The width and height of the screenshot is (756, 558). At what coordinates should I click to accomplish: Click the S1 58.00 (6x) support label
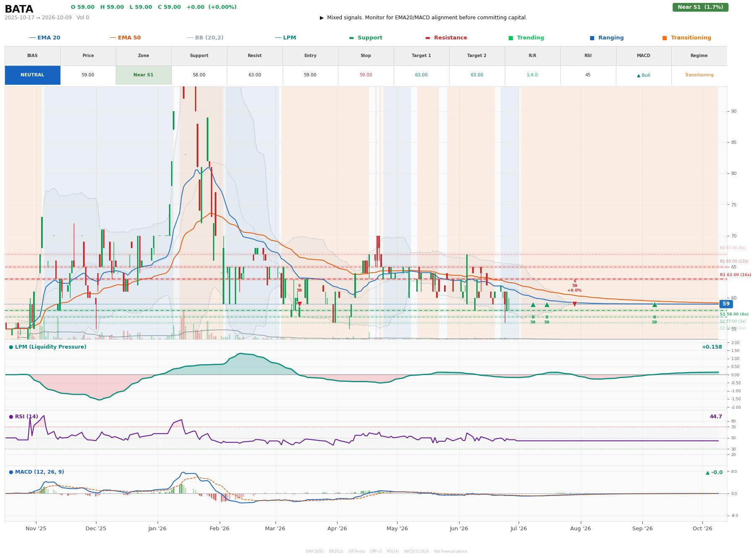pos(734,314)
